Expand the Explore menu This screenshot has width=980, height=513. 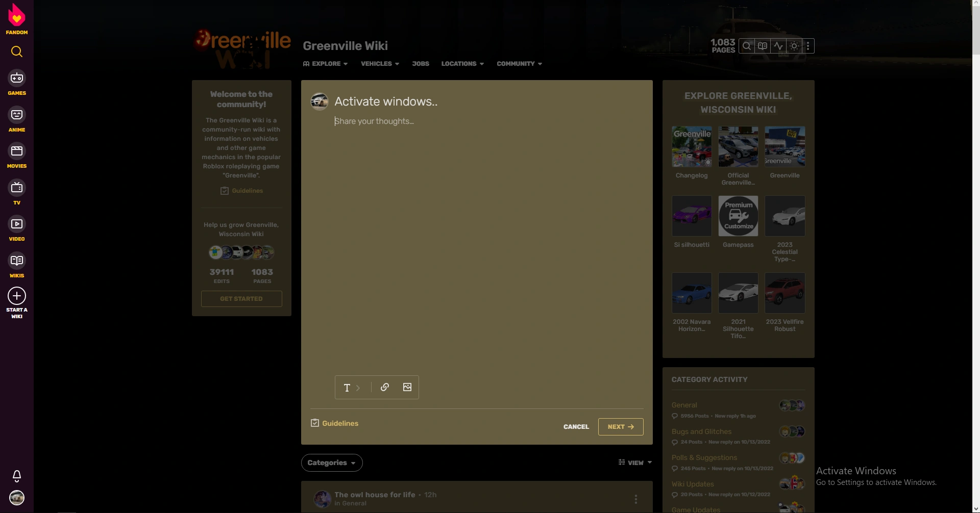tap(325, 64)
